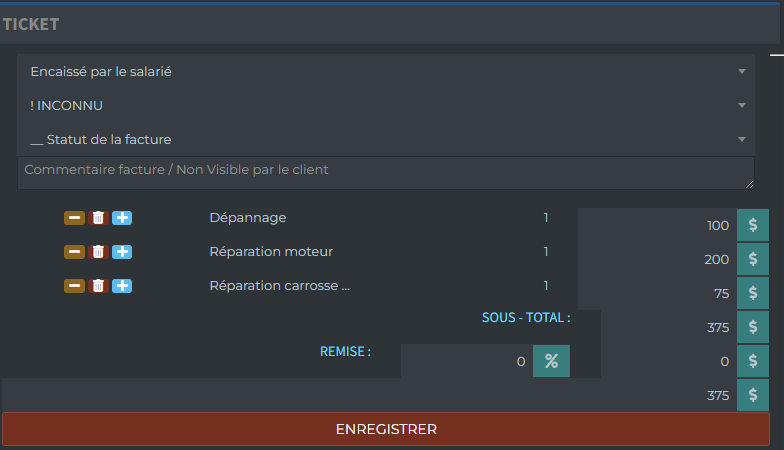Image resolution: width=784 pixels, height=450 pixels.
Task: Click the SOUS-TOTAL value field 375
Action: coord(668,327)
